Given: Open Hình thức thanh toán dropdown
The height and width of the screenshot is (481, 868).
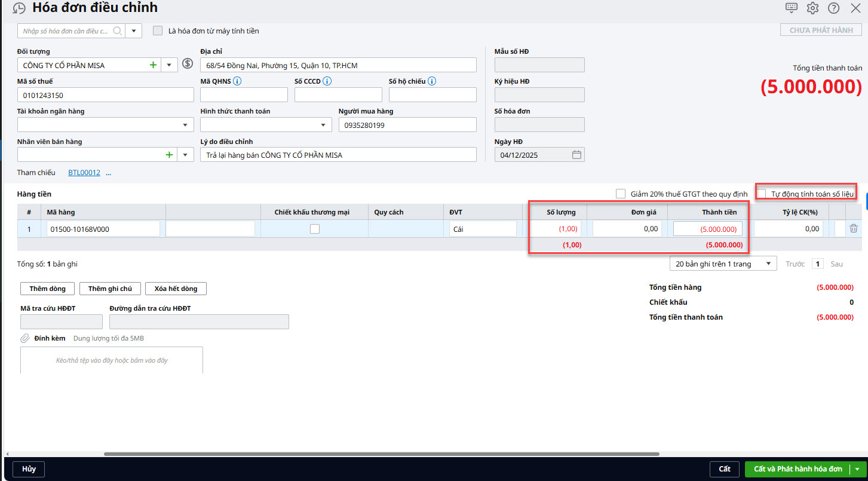Looking at the screenshot, I should 323,125.
